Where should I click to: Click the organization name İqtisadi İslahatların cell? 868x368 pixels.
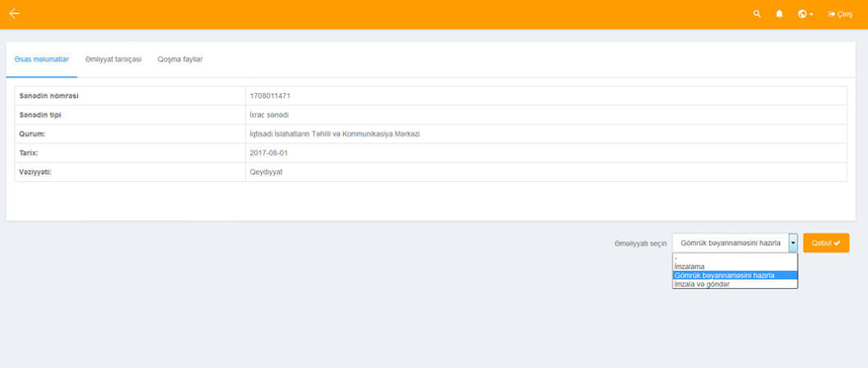(x=546, y=134)
